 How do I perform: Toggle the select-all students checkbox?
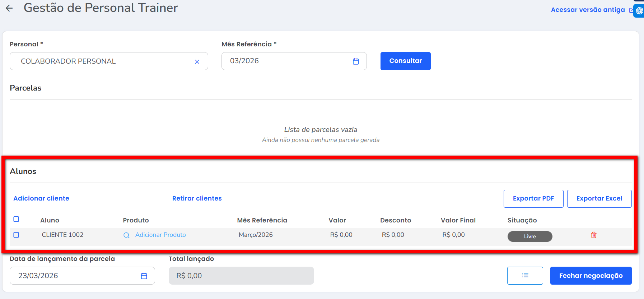pos(16,219)
